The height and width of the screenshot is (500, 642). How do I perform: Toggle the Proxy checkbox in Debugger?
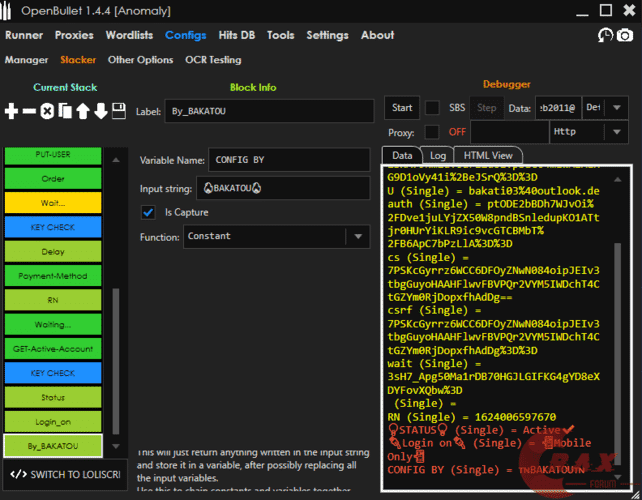pyautogui.click(x=432, y=132)
